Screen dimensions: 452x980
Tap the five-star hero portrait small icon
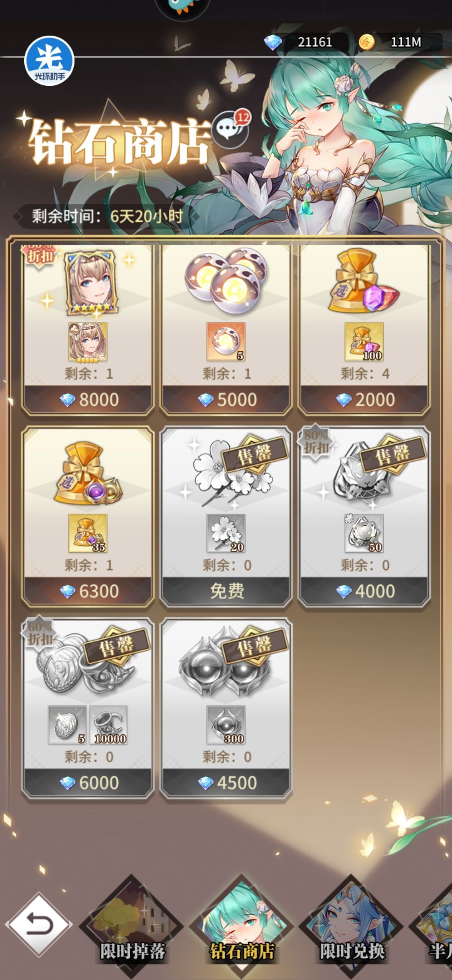click(x=88, y=342)
